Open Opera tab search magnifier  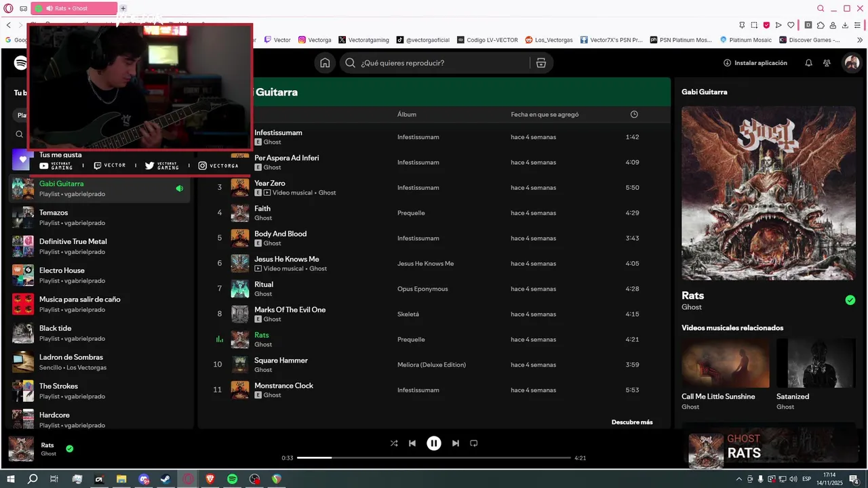coord(821,9)
